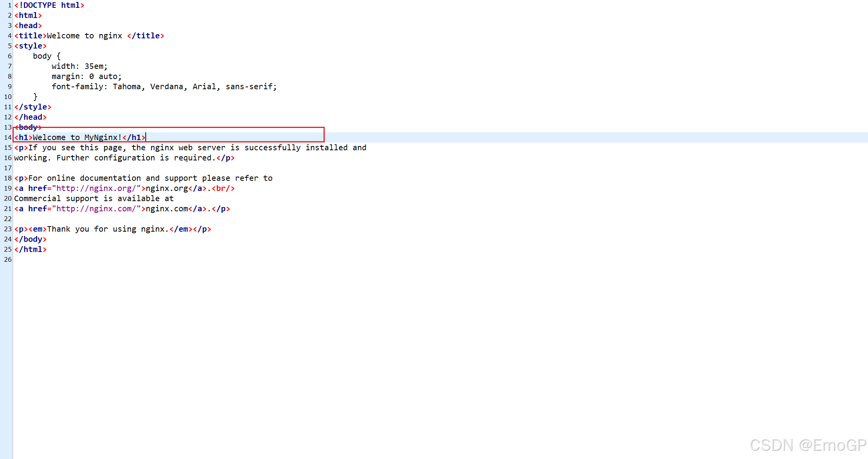Click 'Commercial support is available at' line
This screenshot has width=868, height=459.
click(94, 198)
